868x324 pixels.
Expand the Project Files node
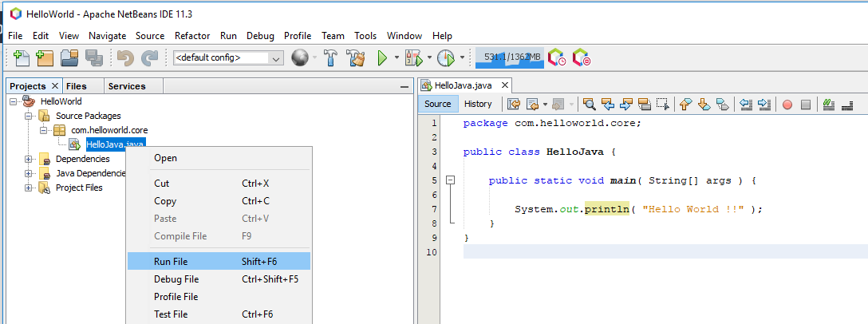29,188
